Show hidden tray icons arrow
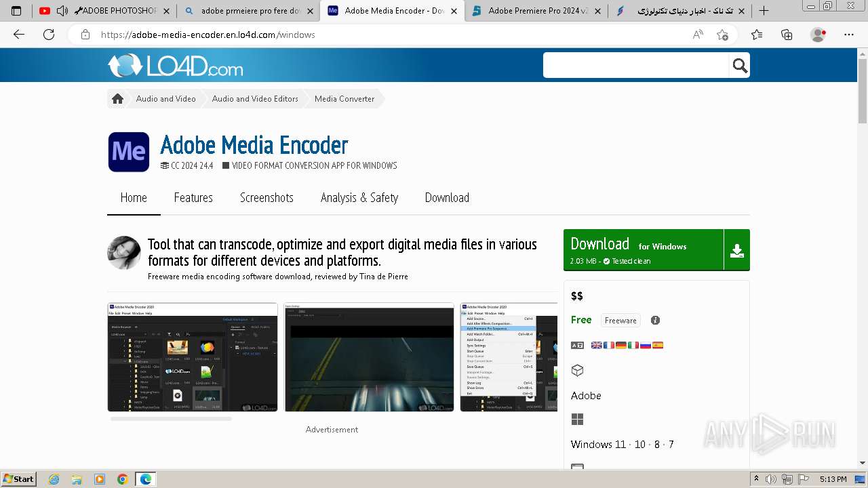868x488 pixels. tap(757, 479)
